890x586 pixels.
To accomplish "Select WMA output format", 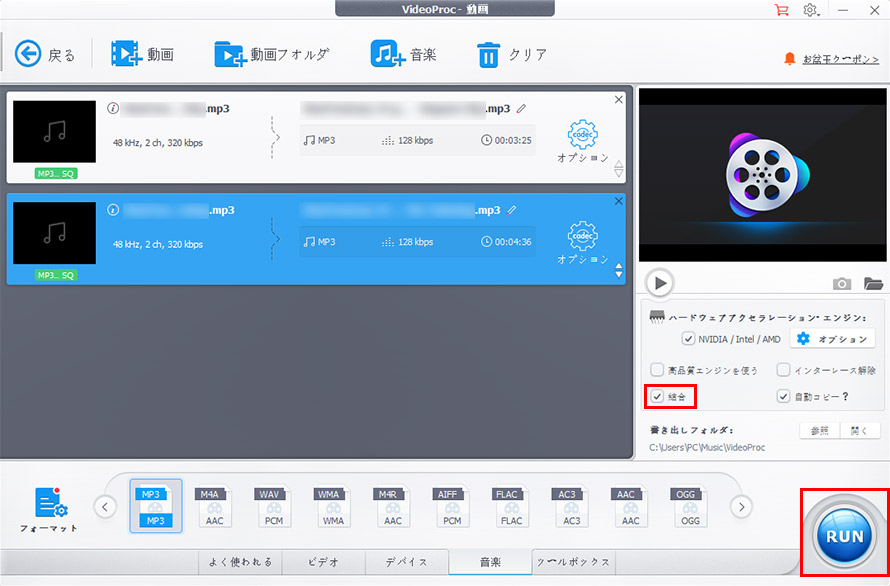I will pos(333,506).
